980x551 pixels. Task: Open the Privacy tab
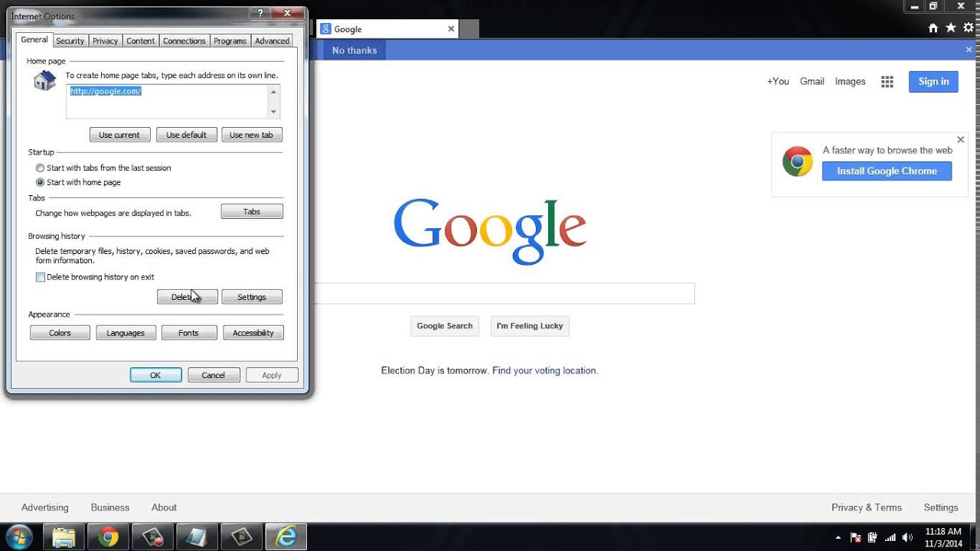click(x=106, y=41)
